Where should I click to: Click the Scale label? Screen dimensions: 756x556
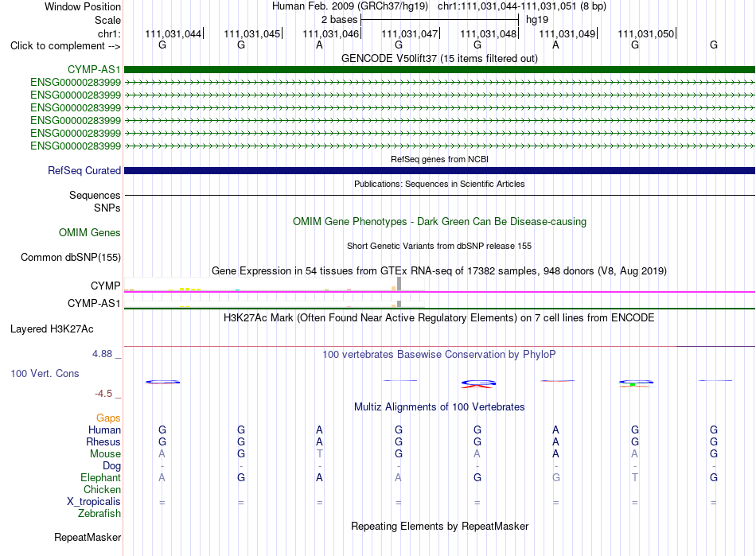point(107,20)
